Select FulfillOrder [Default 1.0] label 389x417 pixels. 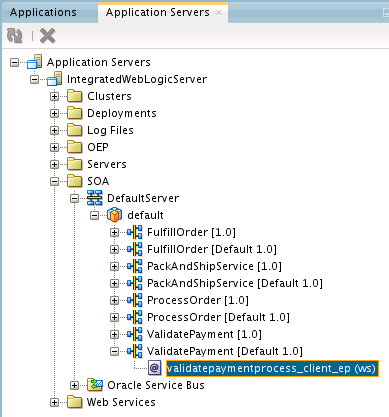tap(212, 249)
